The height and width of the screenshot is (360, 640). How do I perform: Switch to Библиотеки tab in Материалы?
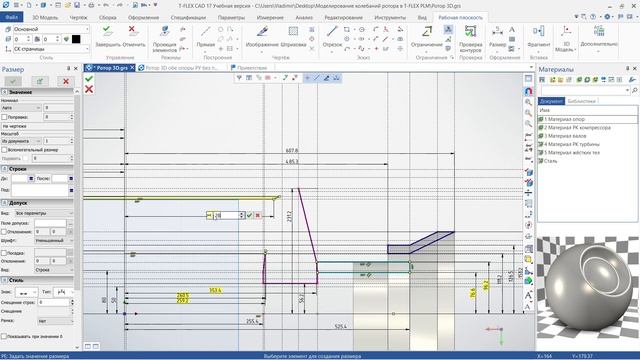(582, 101)
